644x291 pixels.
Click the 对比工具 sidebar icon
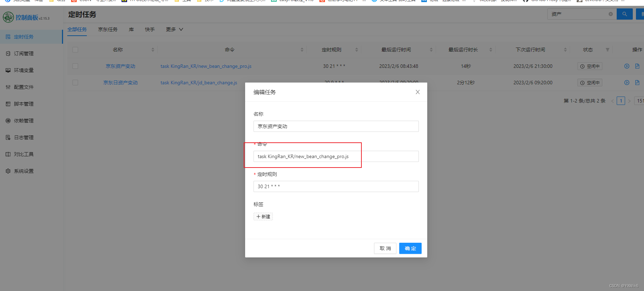tap(8, 154)
